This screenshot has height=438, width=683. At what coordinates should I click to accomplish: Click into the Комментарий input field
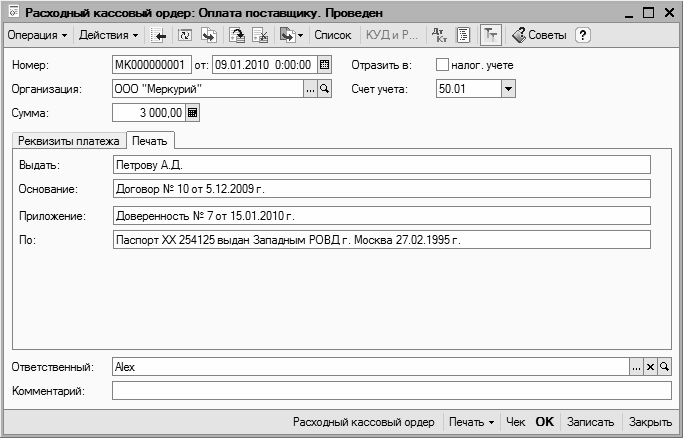pos(390,391)
